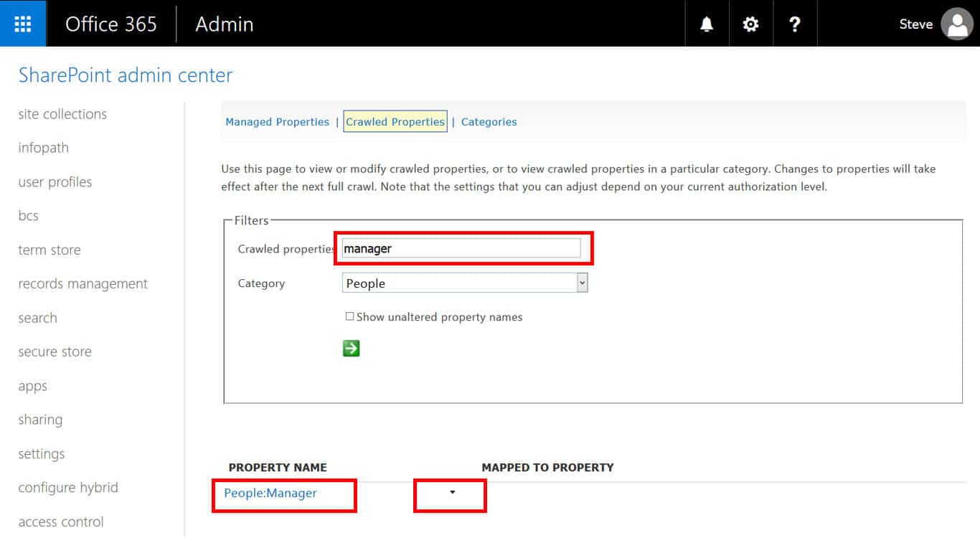Click Steve's profile avatar
Screen dimensions: 980x551
[956, 24]
